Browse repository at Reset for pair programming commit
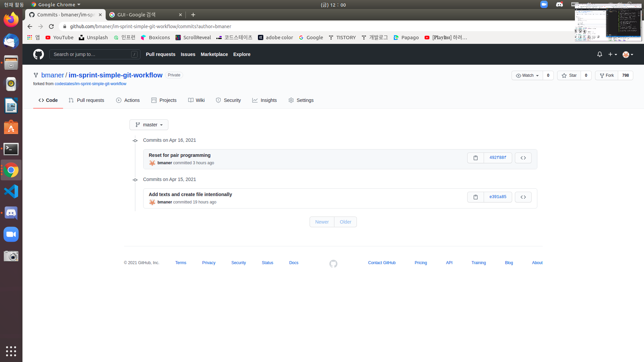Viewport: 644px width, 362px height. 523,158
